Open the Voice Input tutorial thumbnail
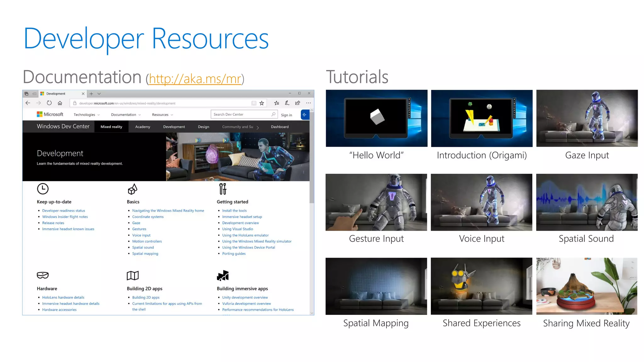The height and width of the screenshot is (362, 644). (x=481, y=202)
